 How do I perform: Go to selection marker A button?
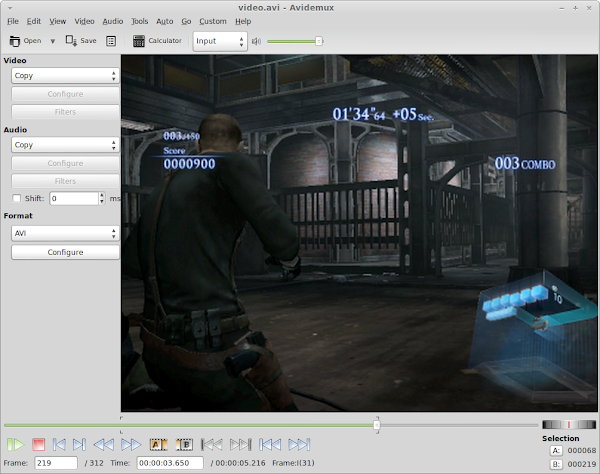tap(556, 451)
